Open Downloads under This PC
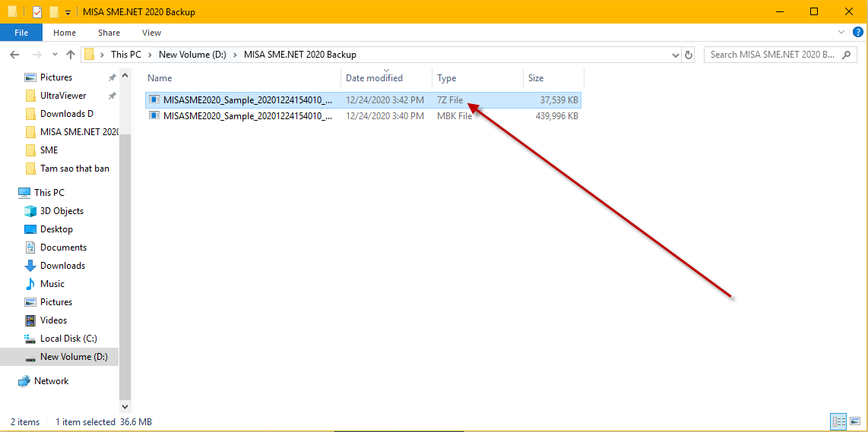868x432 pixels. click(62, 266)
